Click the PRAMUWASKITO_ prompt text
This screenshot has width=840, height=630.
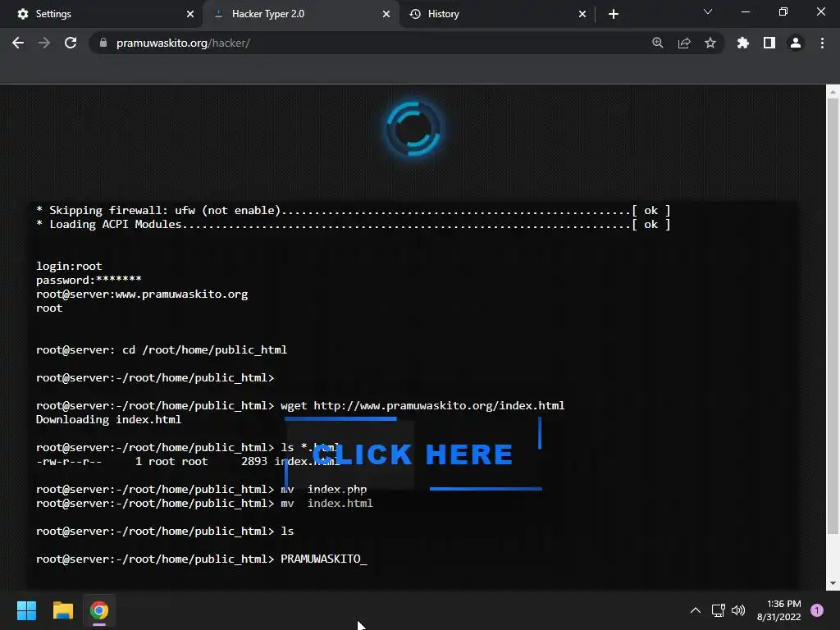pyautogui.click(x=323, y=559)
